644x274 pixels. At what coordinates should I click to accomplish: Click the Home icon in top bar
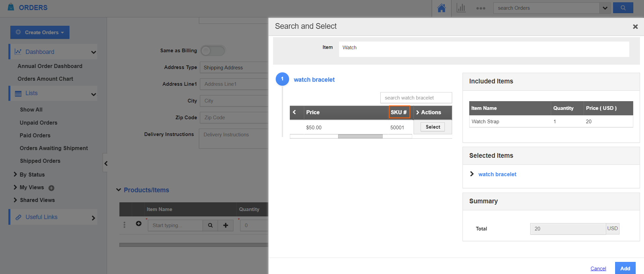tap(441, 8)
